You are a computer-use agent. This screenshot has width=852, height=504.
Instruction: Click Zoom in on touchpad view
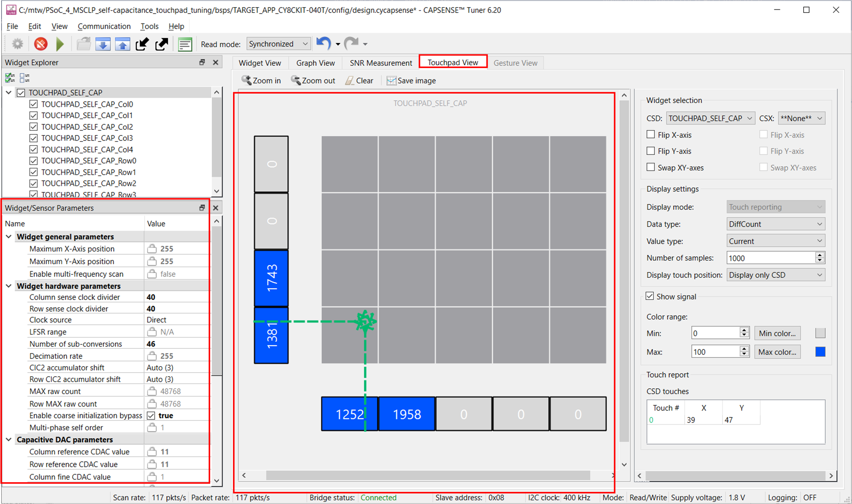point(261,80)
